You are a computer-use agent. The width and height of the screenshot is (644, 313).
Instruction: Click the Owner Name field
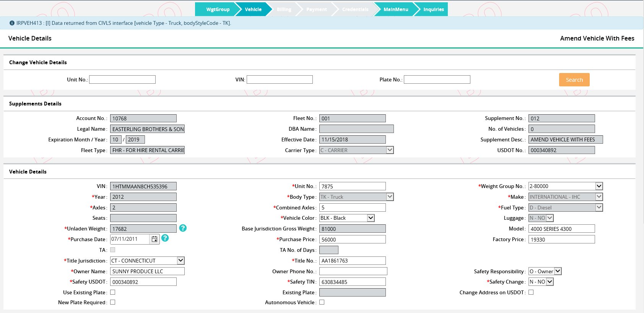pyautogui.click(x=147, y=271)
